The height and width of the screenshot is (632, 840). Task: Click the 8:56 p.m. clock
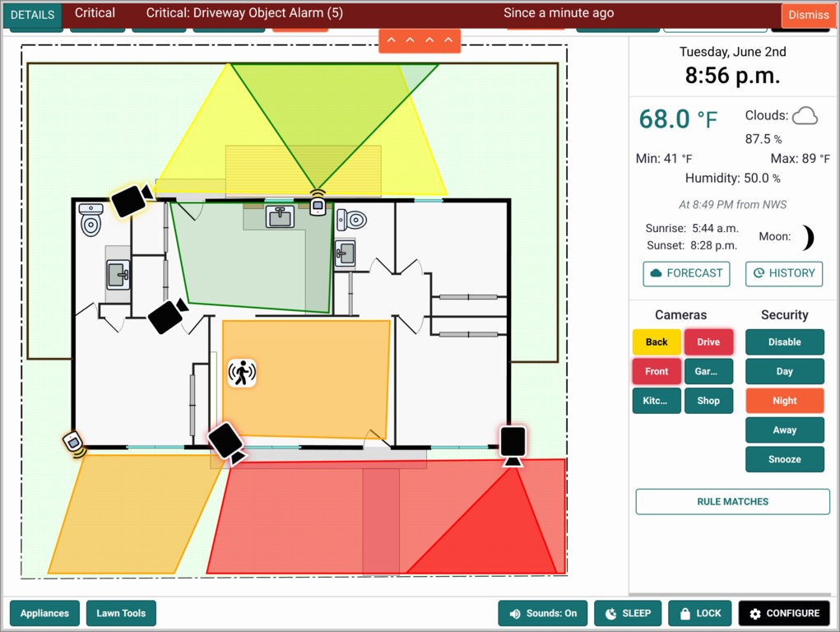[x=732, y=76]
